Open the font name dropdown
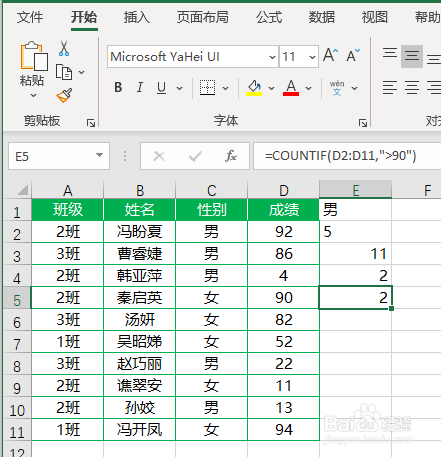Viewport: 441px width, 457px height. [x=272, y=57]
